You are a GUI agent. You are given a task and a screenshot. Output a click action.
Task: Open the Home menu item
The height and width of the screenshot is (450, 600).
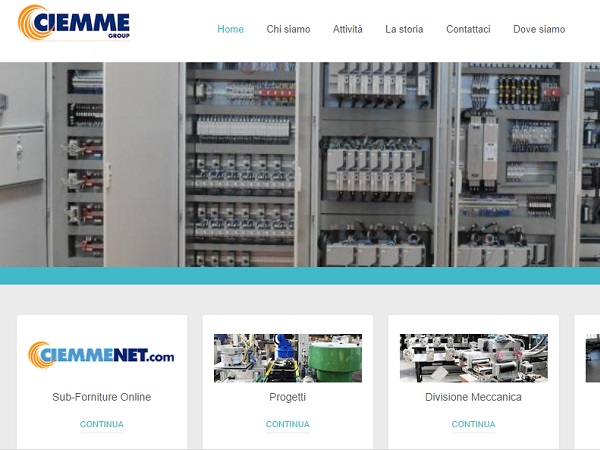point(230,29)
